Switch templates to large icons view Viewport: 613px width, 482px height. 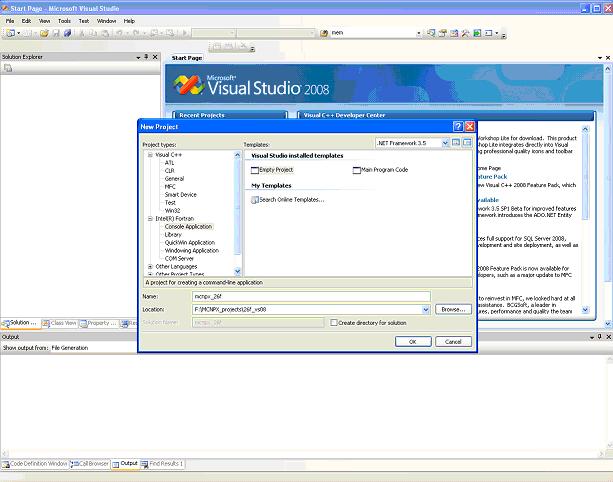[x=456, y=143]
